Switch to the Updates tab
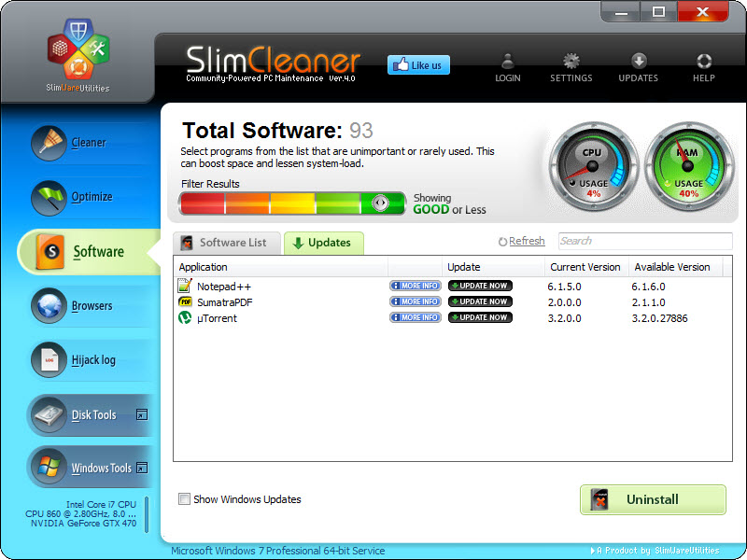 [324, 243]
